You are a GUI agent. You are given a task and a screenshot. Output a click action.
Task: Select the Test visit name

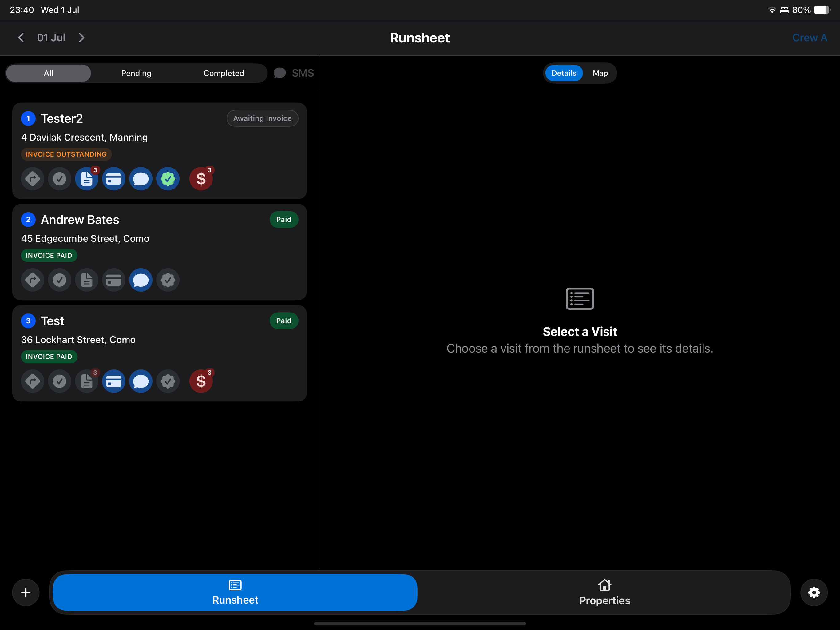click(x=53, y=321)
